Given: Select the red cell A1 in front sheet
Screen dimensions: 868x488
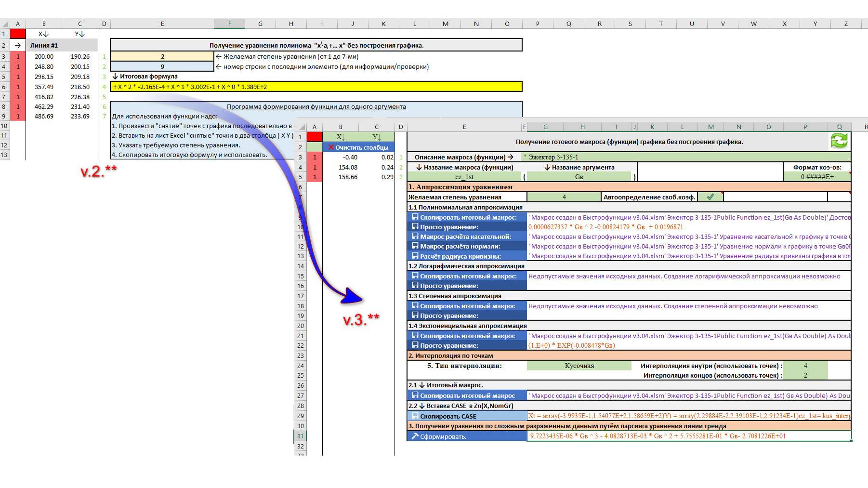Looking at the screenshot, I should pyautogui.click(x=315, y=137).
